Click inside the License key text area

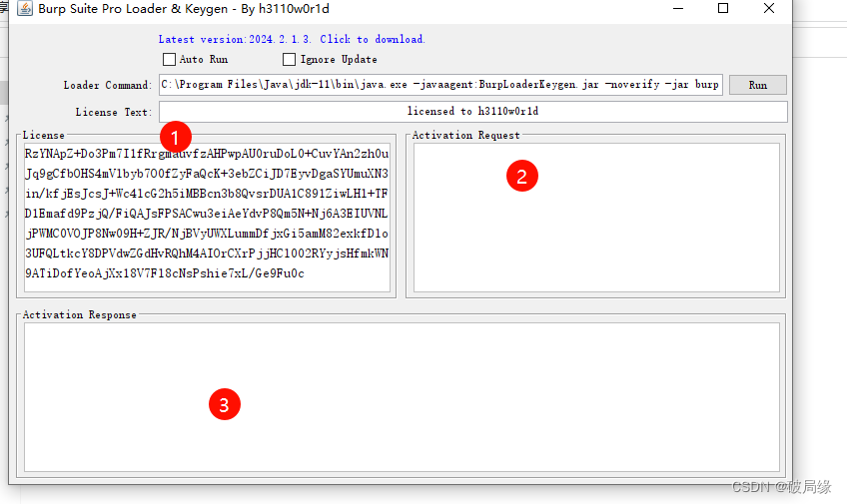point(207,218)
